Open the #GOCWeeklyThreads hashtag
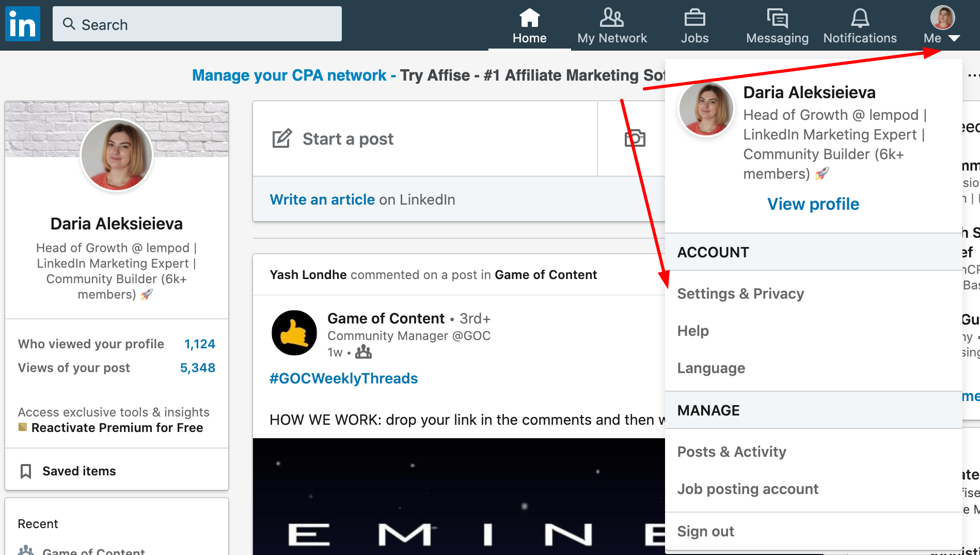The width and height of the screenshot is (980, 555). coord(343,378)
